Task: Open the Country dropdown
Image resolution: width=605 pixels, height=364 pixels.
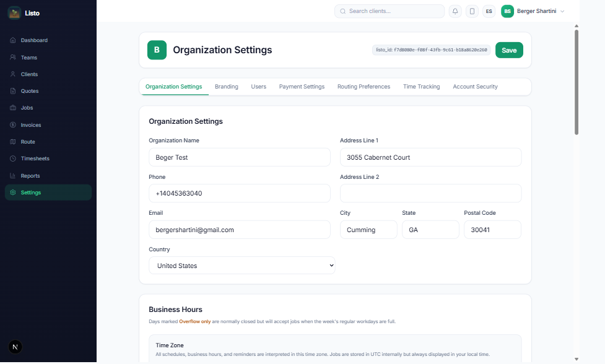Action: pyautogui.click(x=242, y=266)
